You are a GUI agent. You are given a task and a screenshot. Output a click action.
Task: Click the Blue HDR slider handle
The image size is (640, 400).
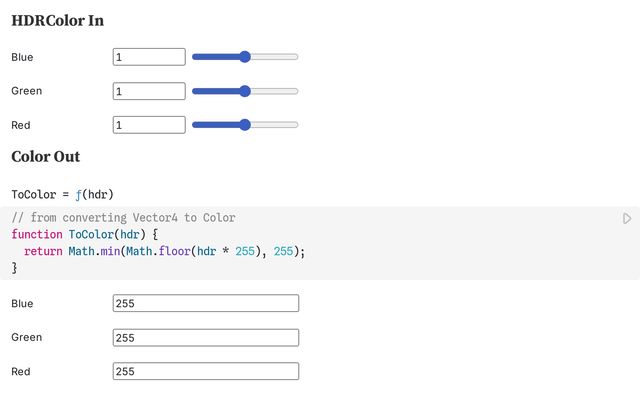[245, 57]
